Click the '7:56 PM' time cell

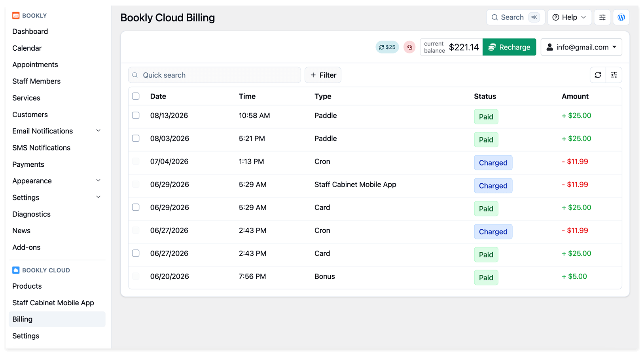[x=252, y=276]
